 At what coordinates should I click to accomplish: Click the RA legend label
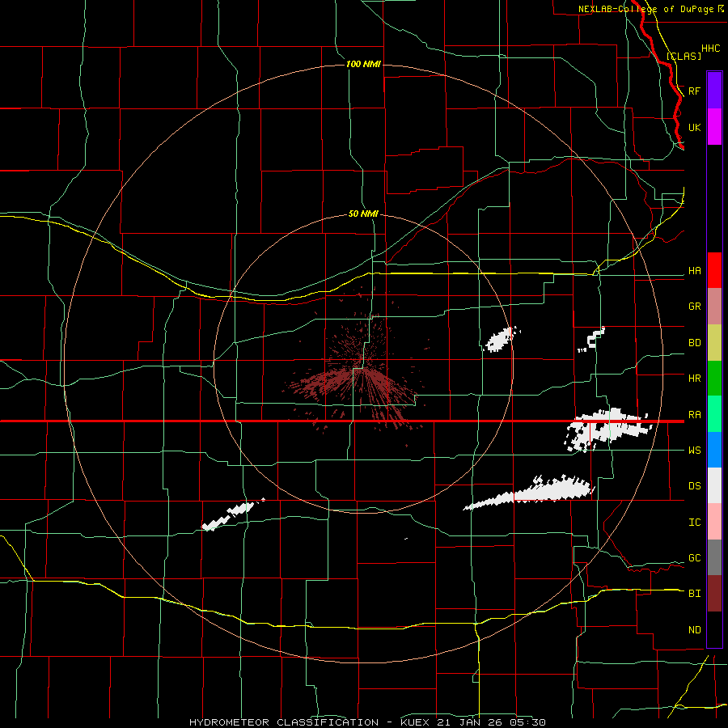[694, 415]
